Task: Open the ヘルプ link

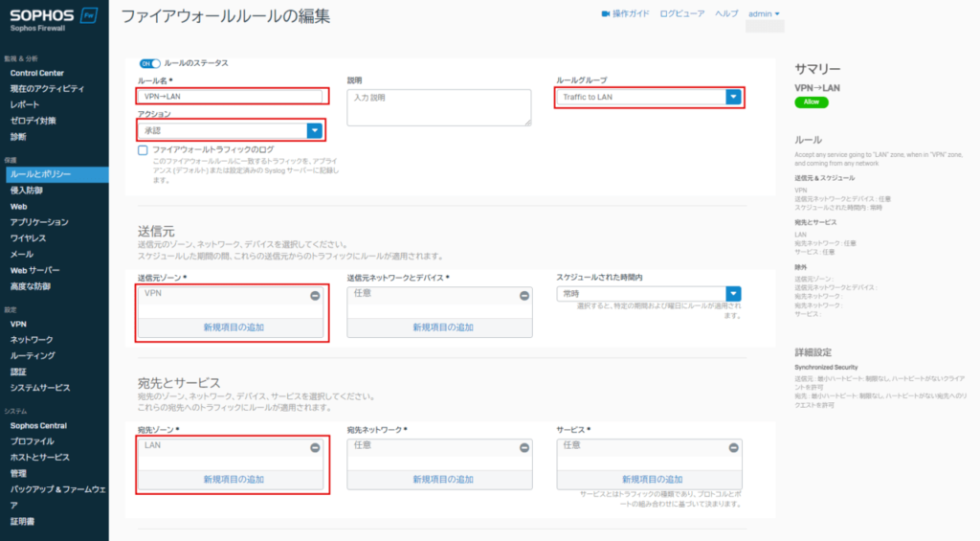Action: pos(726,13)
